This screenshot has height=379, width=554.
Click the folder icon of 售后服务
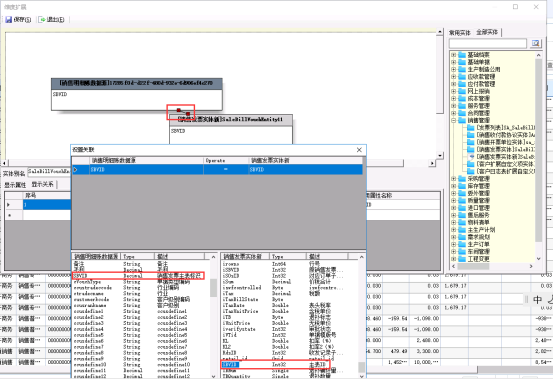462,215
